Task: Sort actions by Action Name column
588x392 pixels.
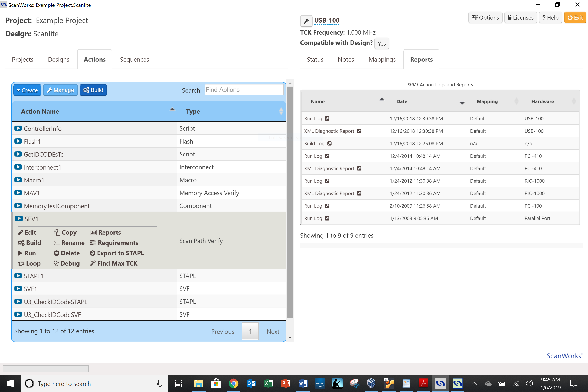Action: click(94, 112)
